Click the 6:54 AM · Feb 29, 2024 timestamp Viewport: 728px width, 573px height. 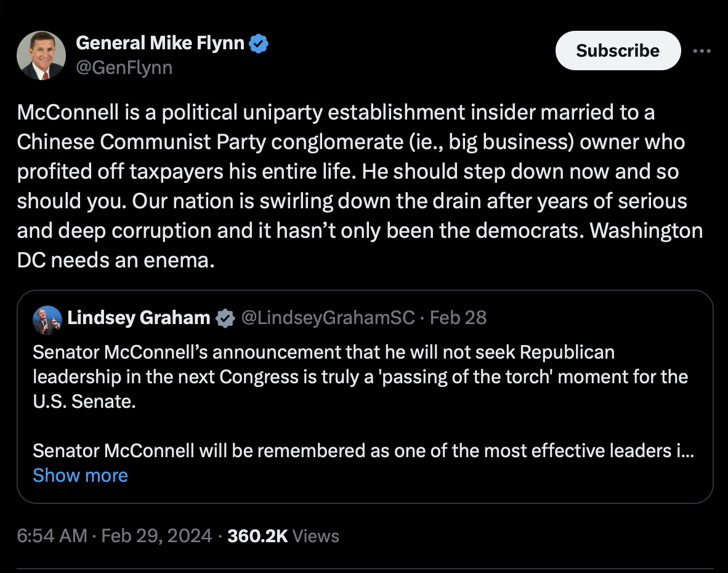[x=114, y=536]
